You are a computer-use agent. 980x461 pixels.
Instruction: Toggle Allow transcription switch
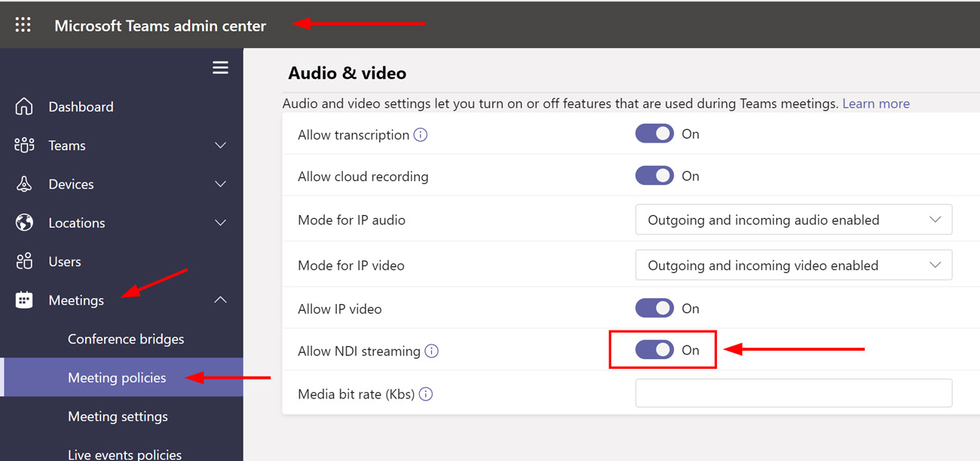coord(654,134)
